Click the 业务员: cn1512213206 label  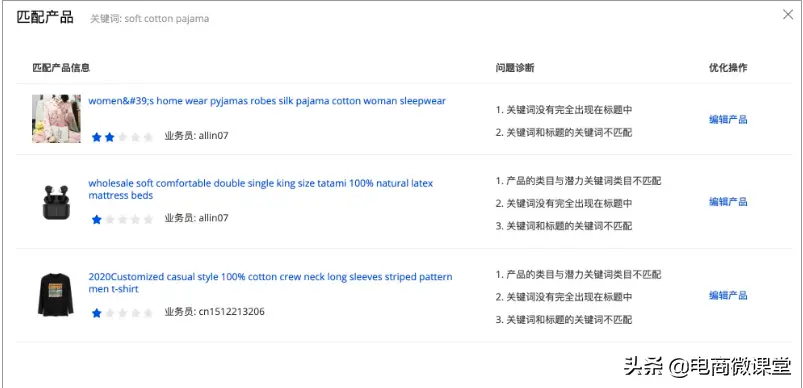click(215, 311)
